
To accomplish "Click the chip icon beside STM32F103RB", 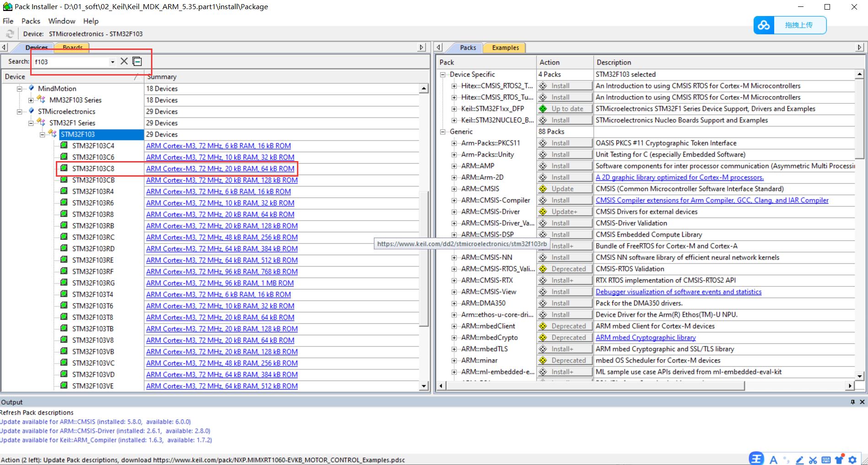I will (64, 226).
